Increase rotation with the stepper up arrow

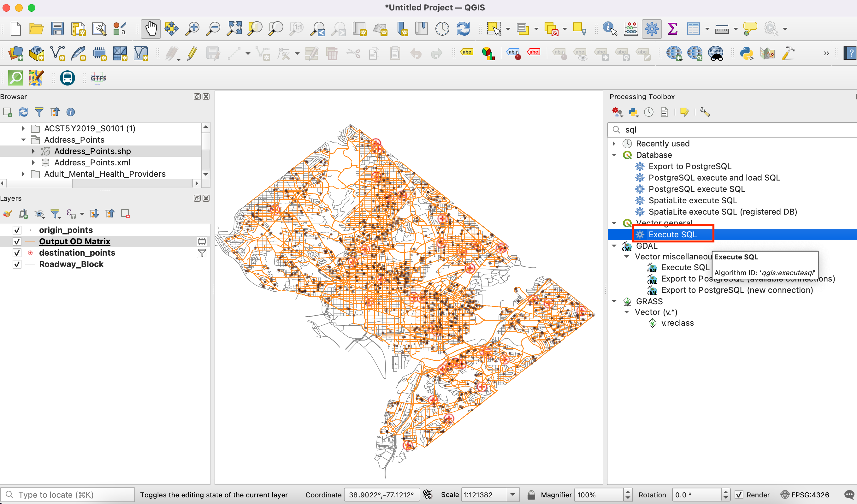click(725, 492)
